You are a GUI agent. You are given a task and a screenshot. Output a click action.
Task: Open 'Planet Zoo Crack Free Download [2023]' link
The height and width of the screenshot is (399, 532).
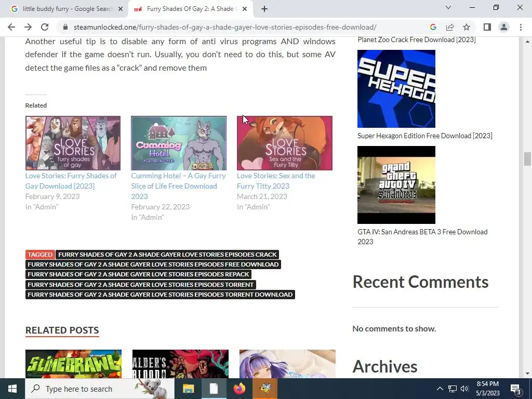(417, 39)
